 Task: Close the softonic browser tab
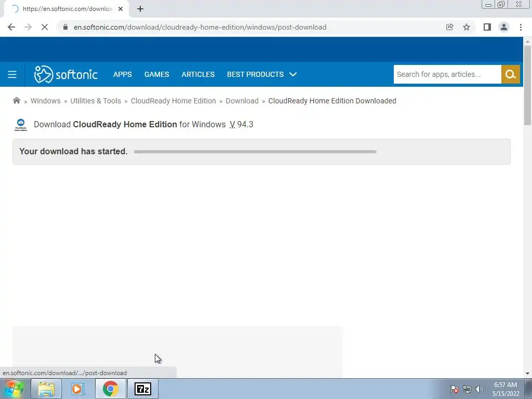tap(121, 9)
